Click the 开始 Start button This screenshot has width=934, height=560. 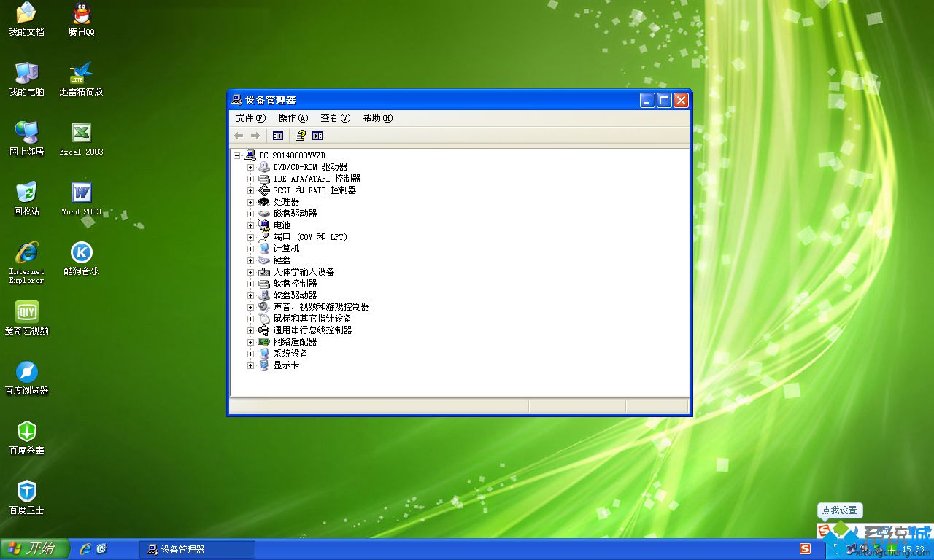[x=34, y=549]
